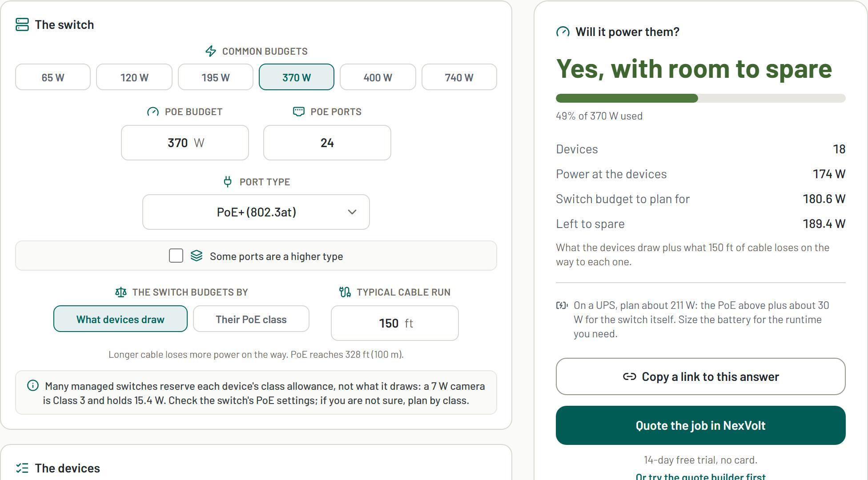Click the gauge icon next to PoE Budget
This screenshot has width=868, height=480.
click(x=153, y=112)
